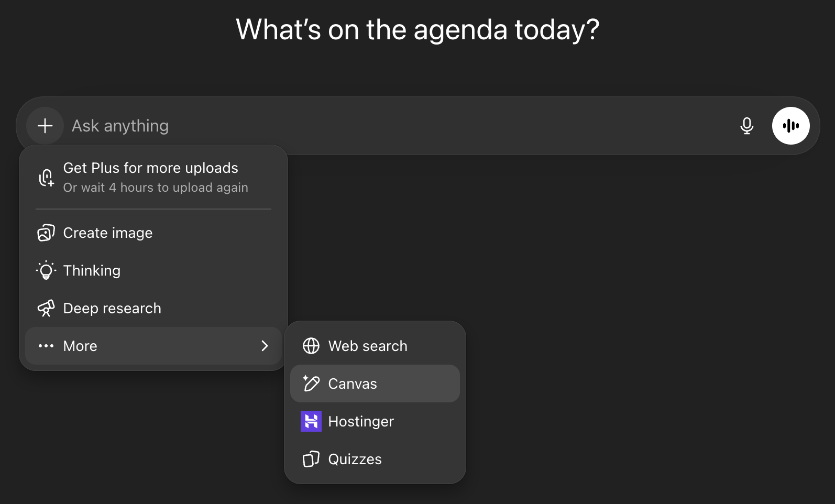Viewport: 835px width, 504px height.
Task: Enable Thinking mode
Action: pos(92,270)
